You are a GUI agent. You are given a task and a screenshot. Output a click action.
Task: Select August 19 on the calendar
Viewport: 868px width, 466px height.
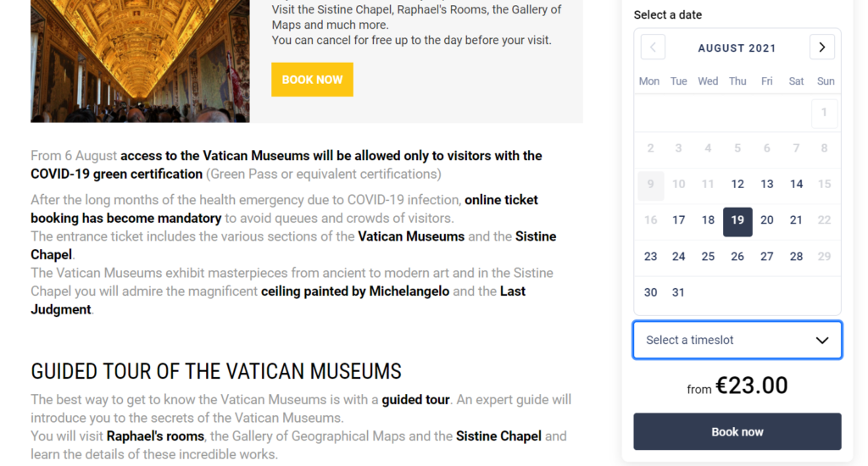[737, 220]
